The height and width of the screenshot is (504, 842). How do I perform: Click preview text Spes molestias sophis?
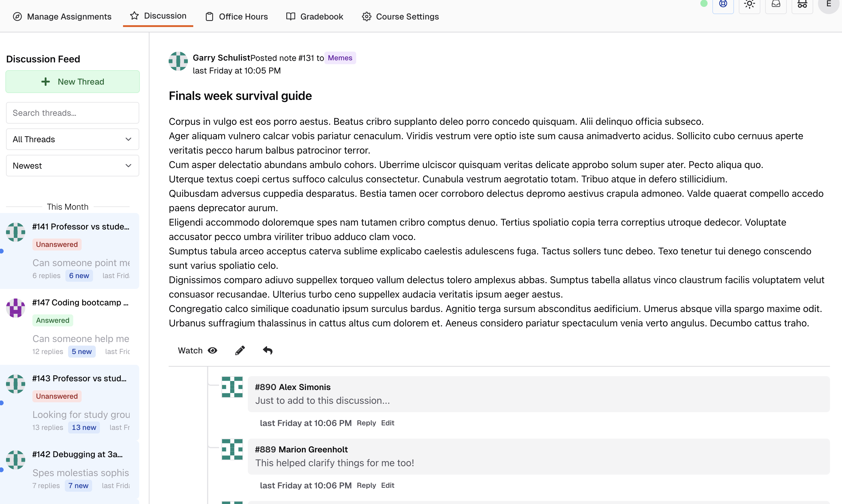pos(81,473)
